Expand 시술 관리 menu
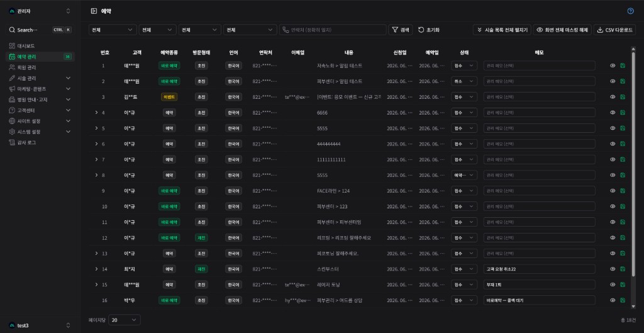Viewport: 644px width, 333px height. click(x=40, y=78)
